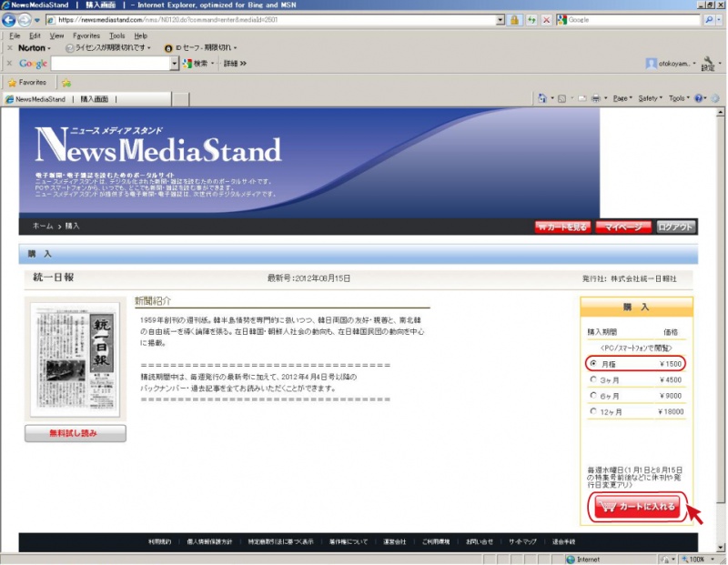Click the カートを見る view cart button
This screenshot has height=565, width=728.
coord(562,227)
